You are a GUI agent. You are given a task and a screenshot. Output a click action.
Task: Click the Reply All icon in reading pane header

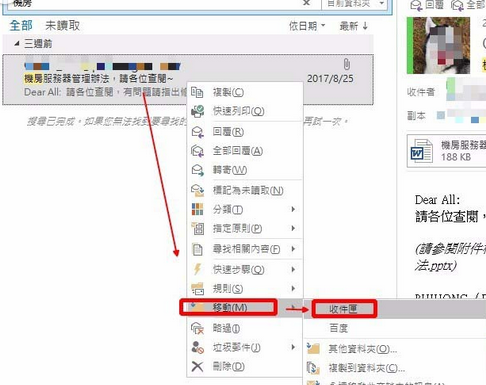pos(457,5)
